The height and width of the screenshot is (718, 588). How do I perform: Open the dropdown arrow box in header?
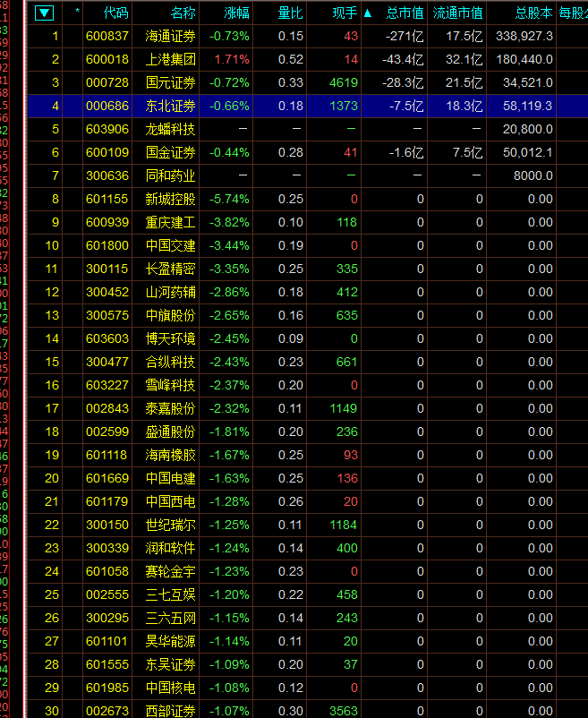point(45,13)
